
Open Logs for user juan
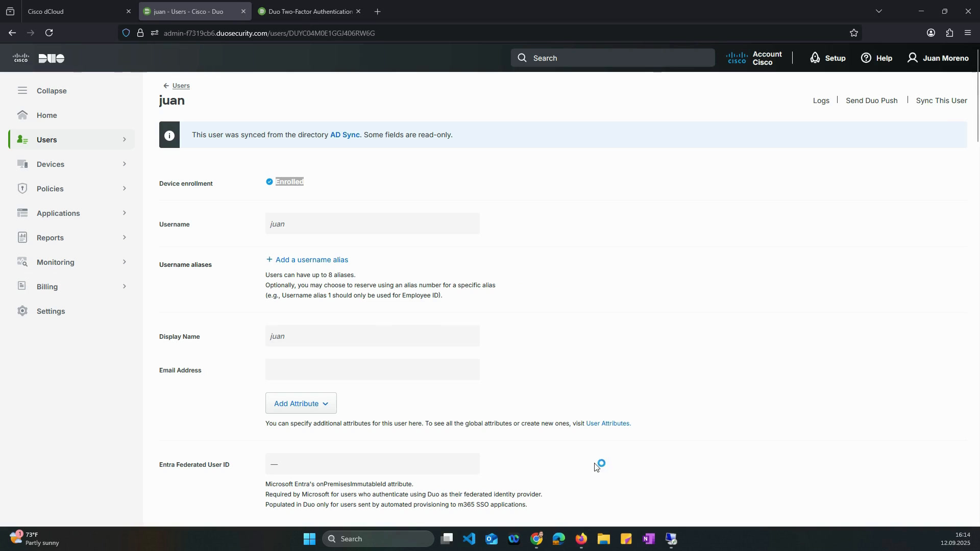click(x=821, y=101)
